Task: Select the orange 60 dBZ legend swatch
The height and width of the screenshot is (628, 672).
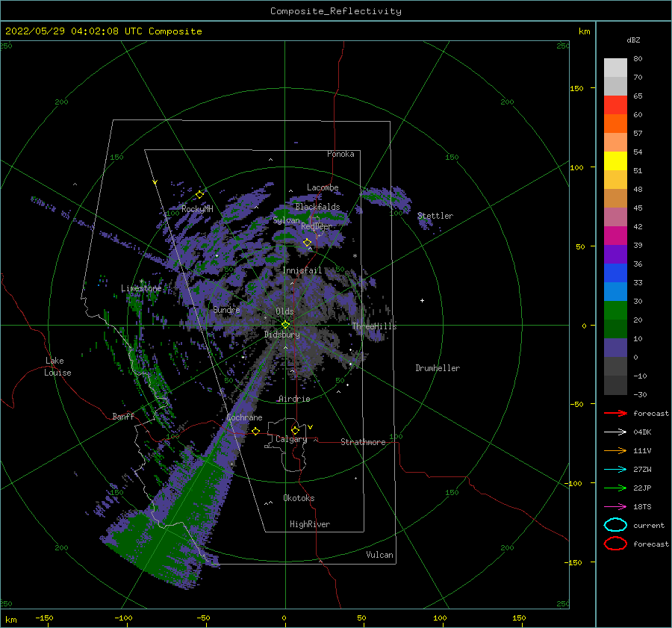Action: coord(615,123)
